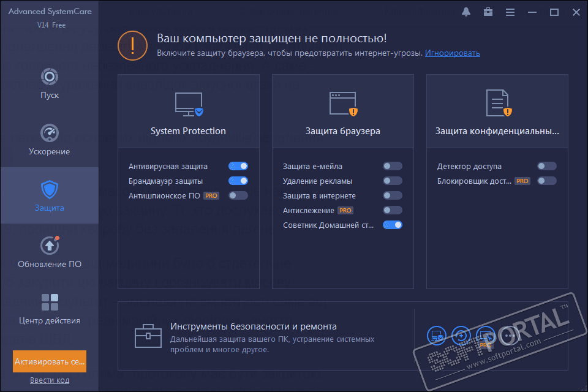588x392 pixels.
Task: Open the Центр действия section
Action: pos(50,308)
